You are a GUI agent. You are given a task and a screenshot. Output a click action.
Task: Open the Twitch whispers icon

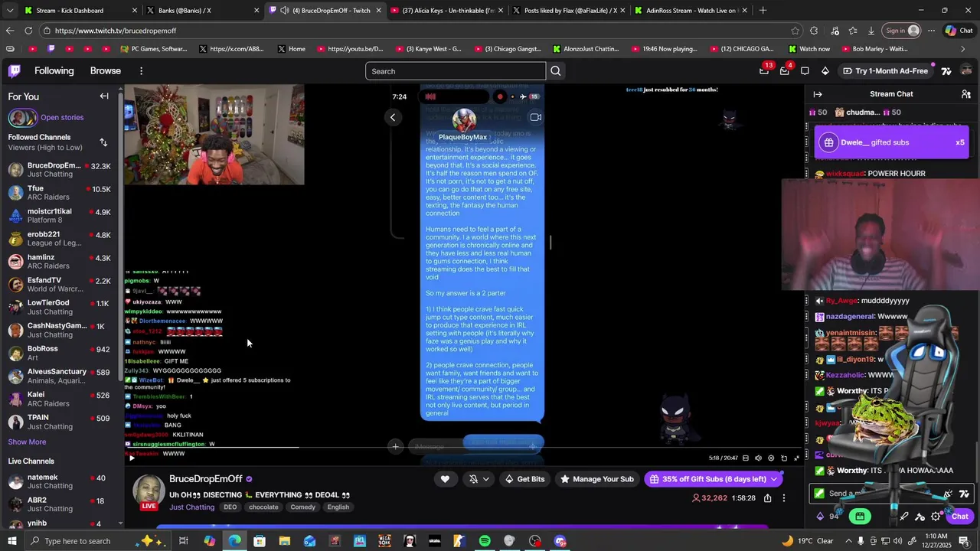coord(805,71)
